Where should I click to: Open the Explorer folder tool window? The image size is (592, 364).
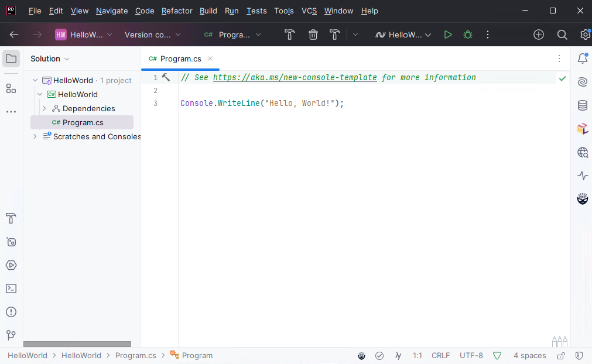click(11, 59)
